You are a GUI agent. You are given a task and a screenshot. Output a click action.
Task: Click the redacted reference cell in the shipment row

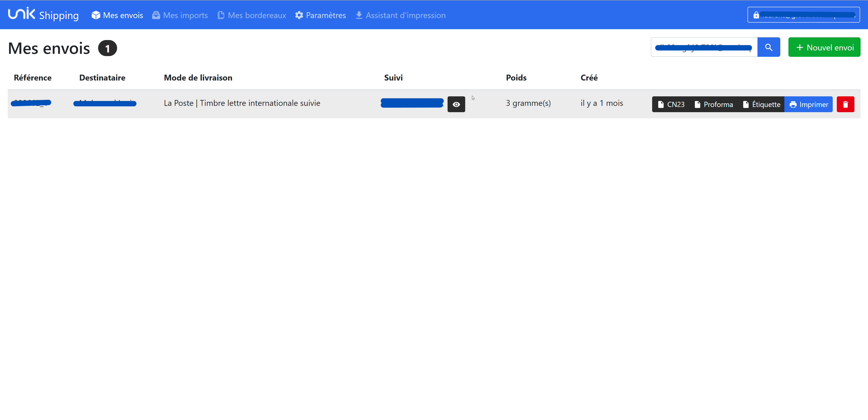coord(31,103)
